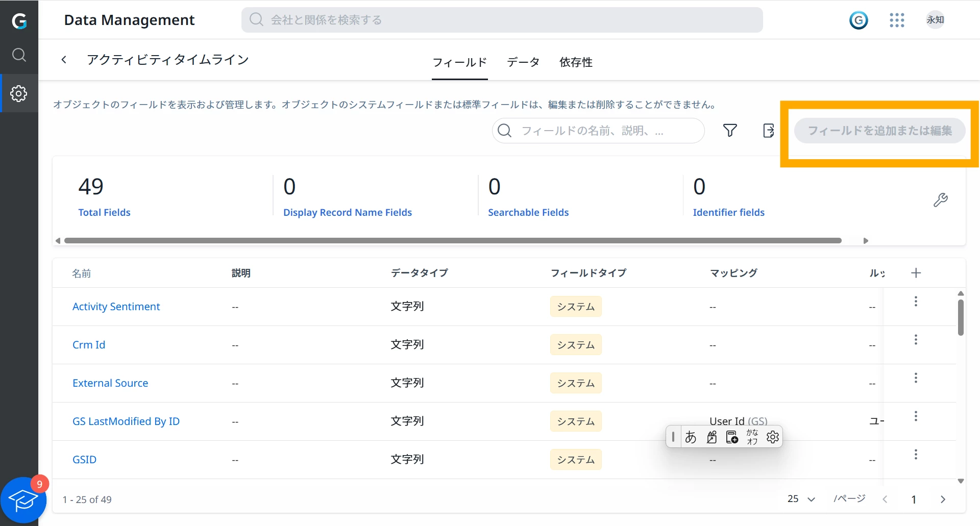The height and width of the screenshot is (526, 980).
Task: Open the GS LastModified By ID link
Action: click(126, 421)
